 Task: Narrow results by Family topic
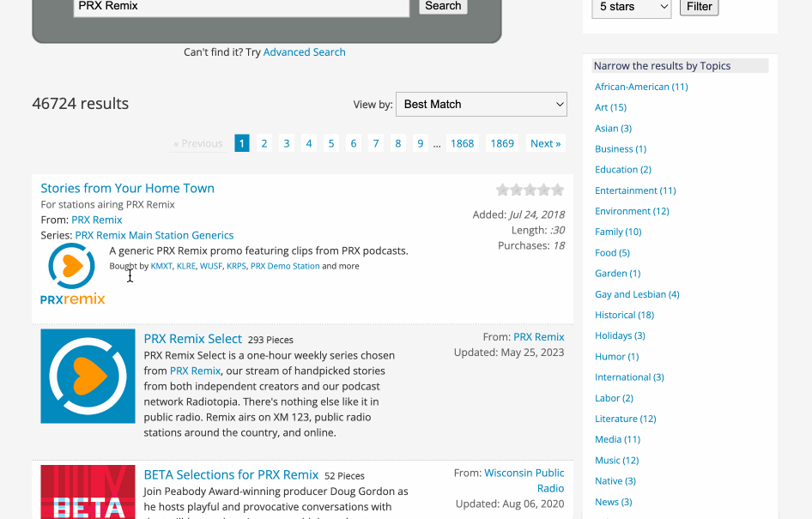click(618, 232)
